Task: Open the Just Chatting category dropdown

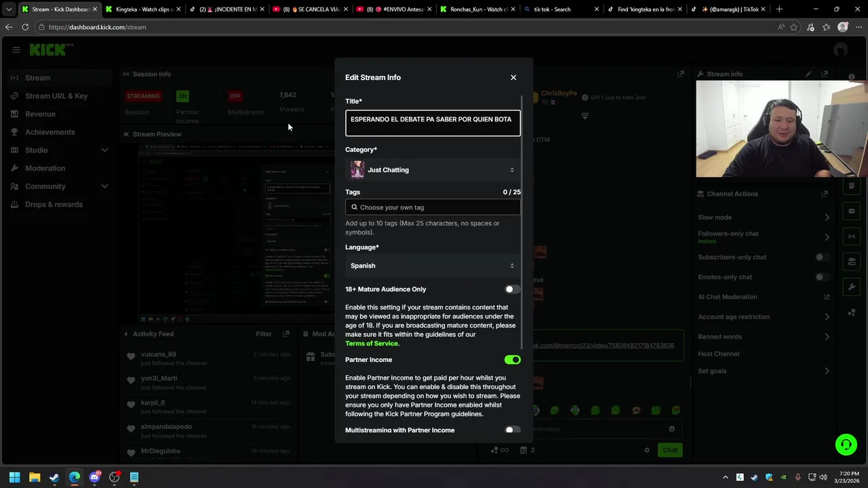Action: (433, 170)
